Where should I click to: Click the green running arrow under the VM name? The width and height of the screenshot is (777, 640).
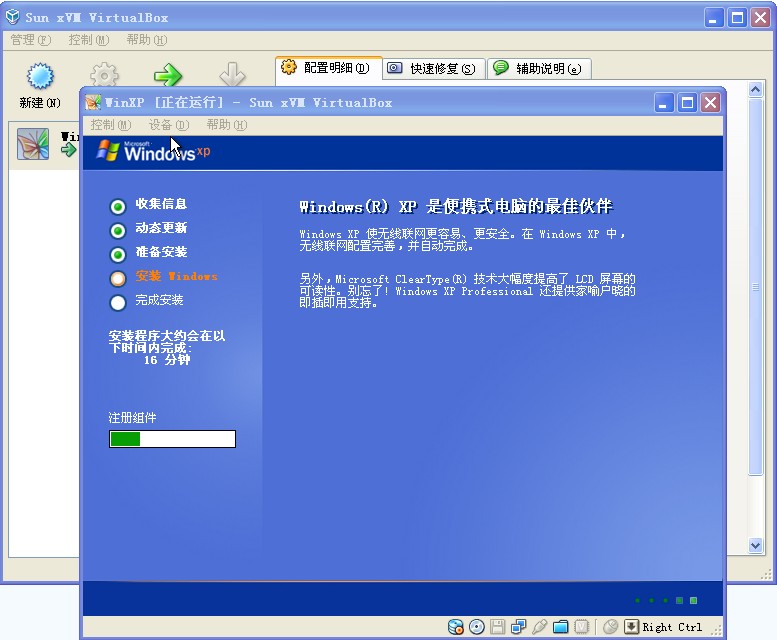coord(68,150)
